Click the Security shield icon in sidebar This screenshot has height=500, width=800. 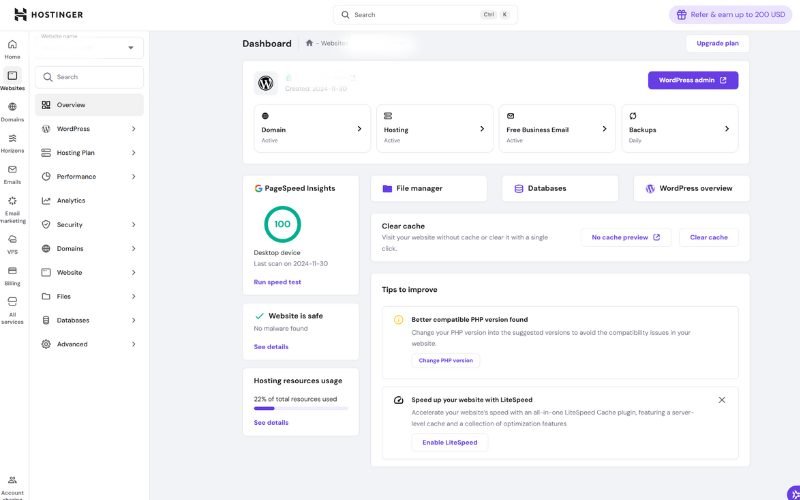coord(46,224)
